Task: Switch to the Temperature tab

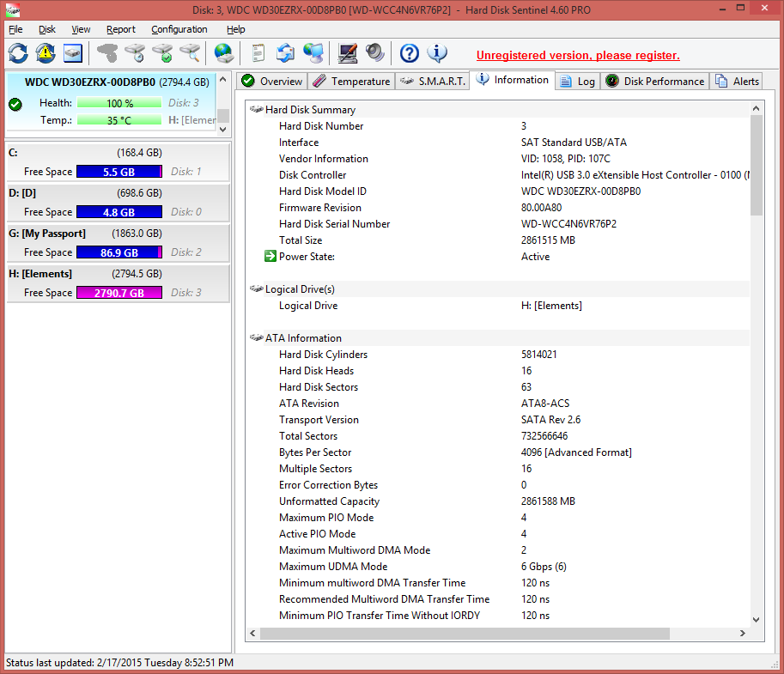Action: click(351, 81)
